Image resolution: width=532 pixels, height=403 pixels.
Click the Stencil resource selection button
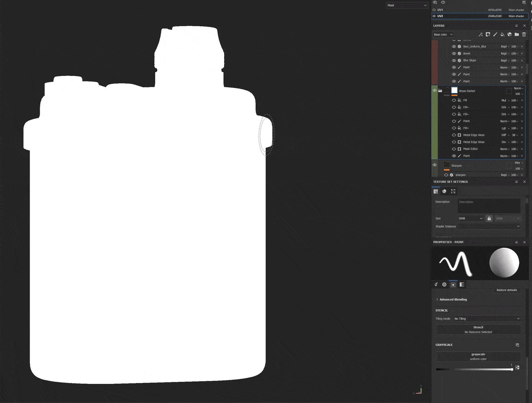pos(478,330)
